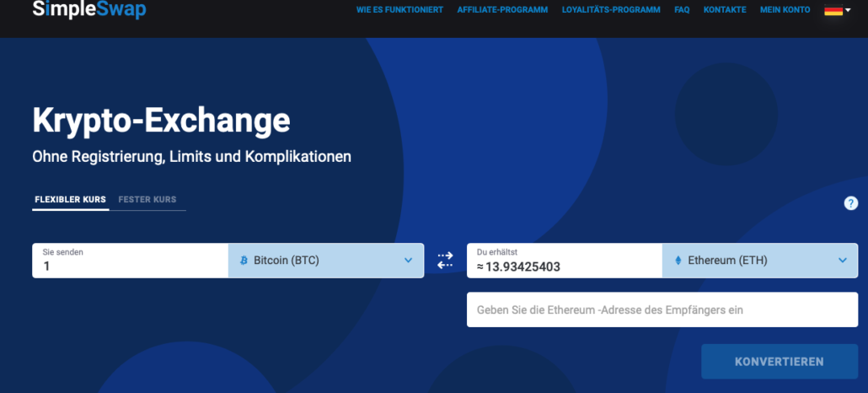The width and height of the screenshot is (868, 393).
Task: Open the German flag language selector
Action: click(837, 10)
